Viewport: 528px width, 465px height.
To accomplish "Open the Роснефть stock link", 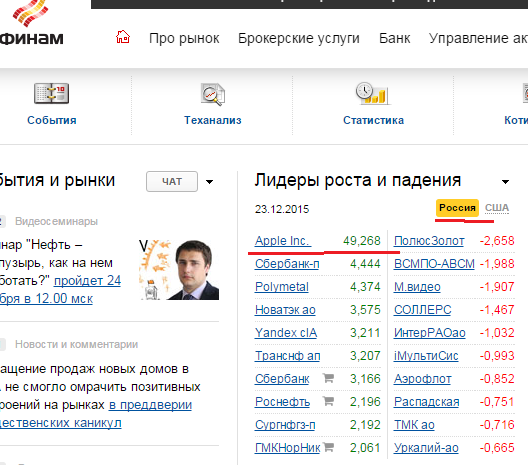I will [283, 402].
